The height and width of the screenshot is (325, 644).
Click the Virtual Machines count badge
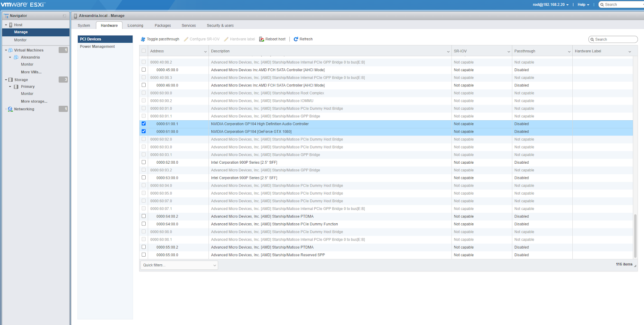(63, 50)
